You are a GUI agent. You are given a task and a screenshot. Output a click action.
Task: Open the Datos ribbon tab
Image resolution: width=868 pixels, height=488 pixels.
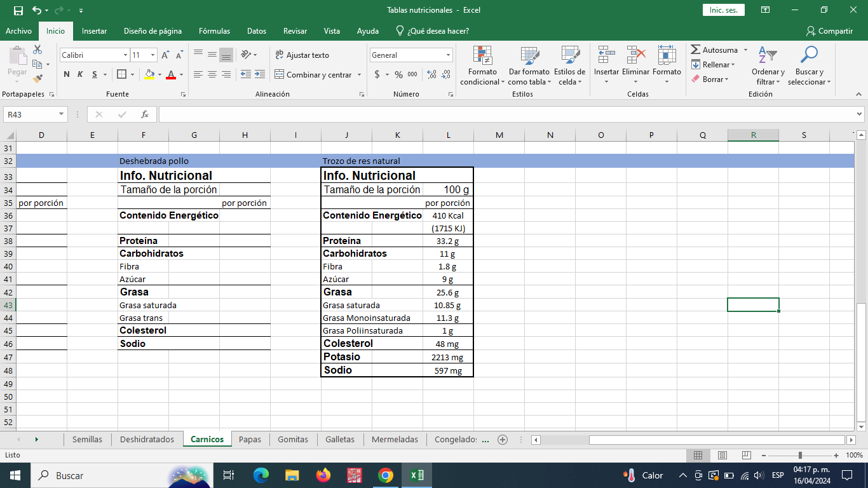[257, 30]
